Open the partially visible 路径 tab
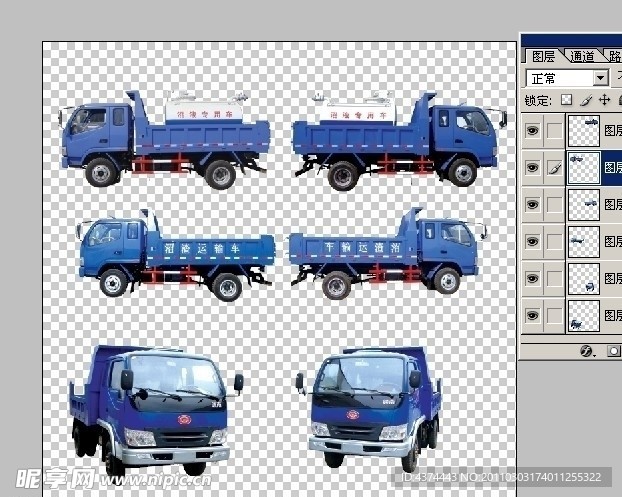The image size is (622, 497). (x=614, y=56)
